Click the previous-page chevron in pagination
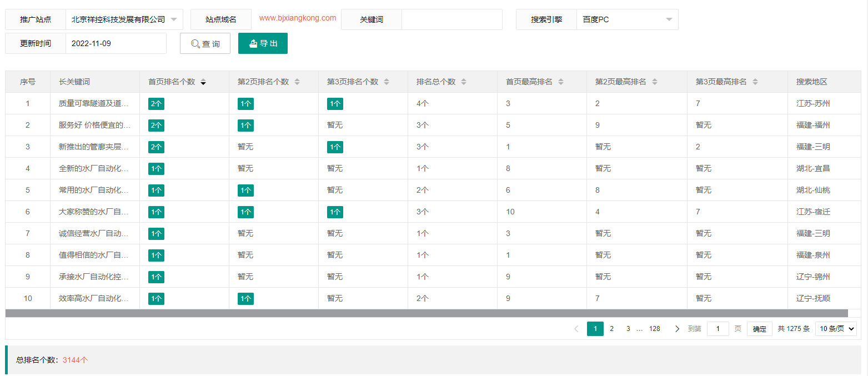This screenshot has height=376, width=868. click(576, 329)
